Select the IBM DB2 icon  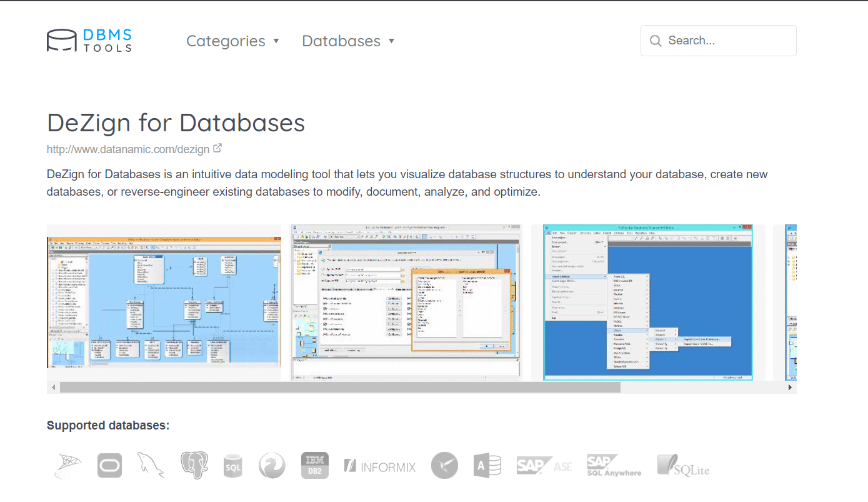click(314, 466)
